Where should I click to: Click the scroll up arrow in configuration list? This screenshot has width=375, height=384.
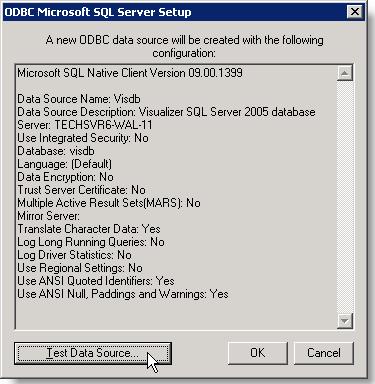[x=345, y=73]
